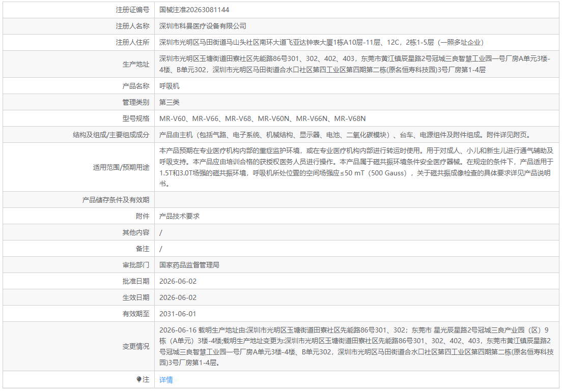Select registration number 国械注准20263081144
The height and width of the screenshot is (392, 562).
[194, 10]
